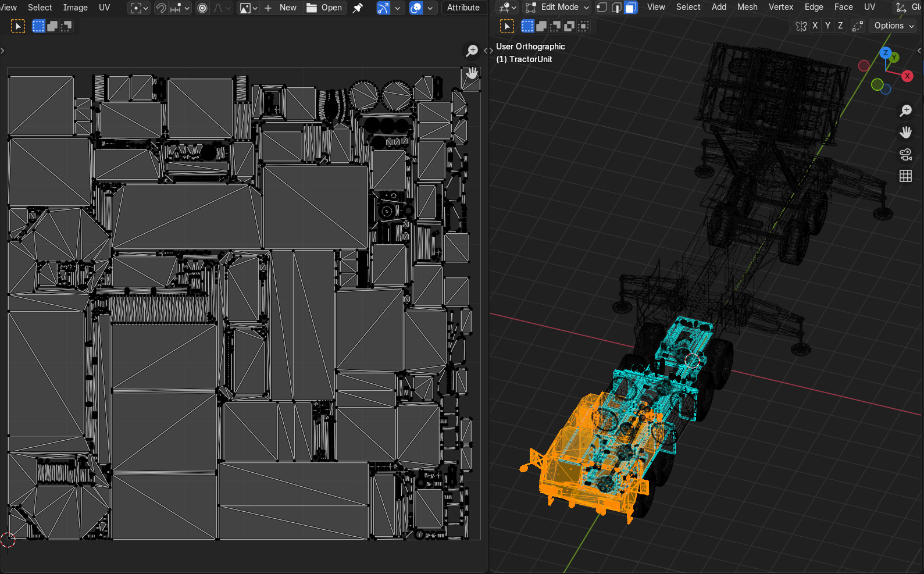
Task: Click the Z axis on navigation gizmo
Action: click(886, 53)
